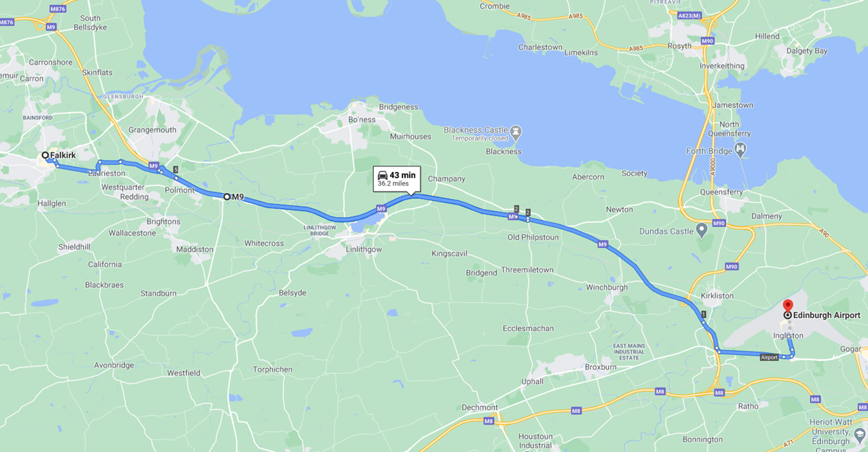Select the M9 waypoint circle marker
The width and height of the screenshot is (868, 452).
226,197
